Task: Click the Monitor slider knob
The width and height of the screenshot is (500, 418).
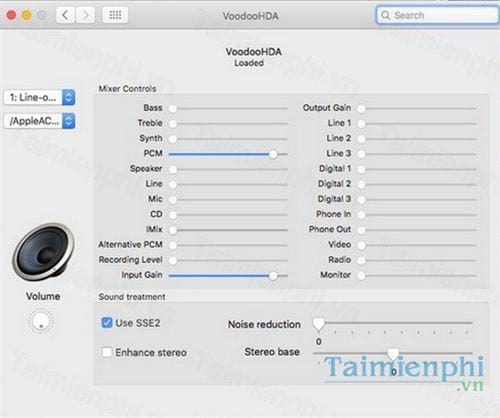Action: [361, 276]
